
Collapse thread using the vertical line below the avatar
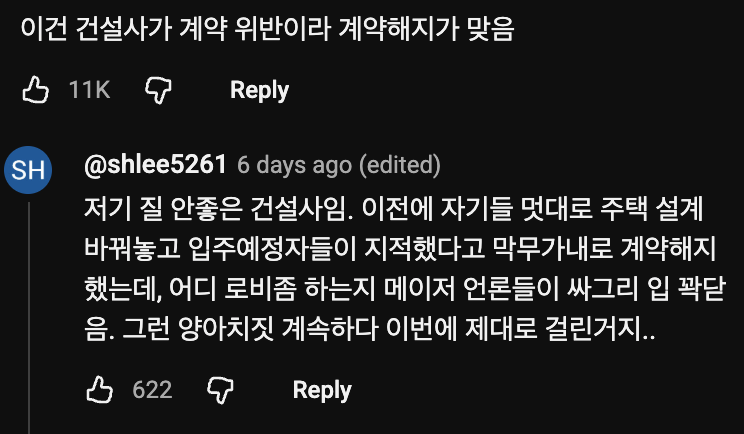click(29, 318)
